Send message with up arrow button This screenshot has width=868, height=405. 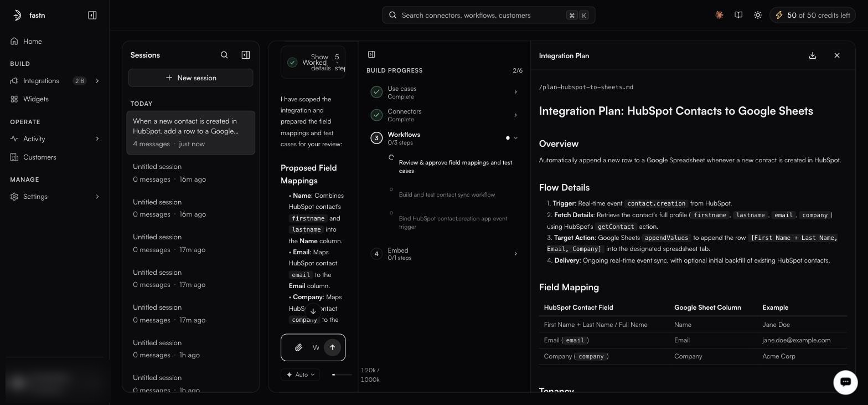click(332, 347)
